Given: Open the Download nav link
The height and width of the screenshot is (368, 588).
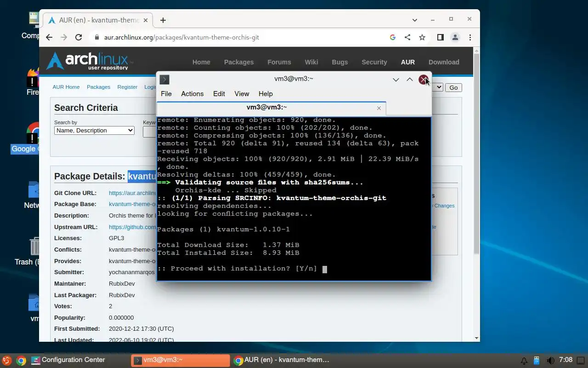Looking at the screenshot, I should click(444, 62).
